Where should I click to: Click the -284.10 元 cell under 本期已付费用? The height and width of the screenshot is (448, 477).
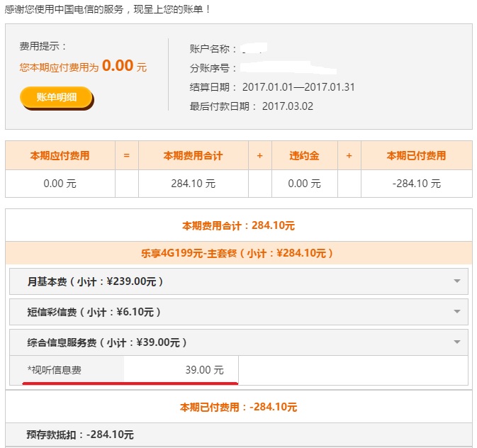coord(417,184)
